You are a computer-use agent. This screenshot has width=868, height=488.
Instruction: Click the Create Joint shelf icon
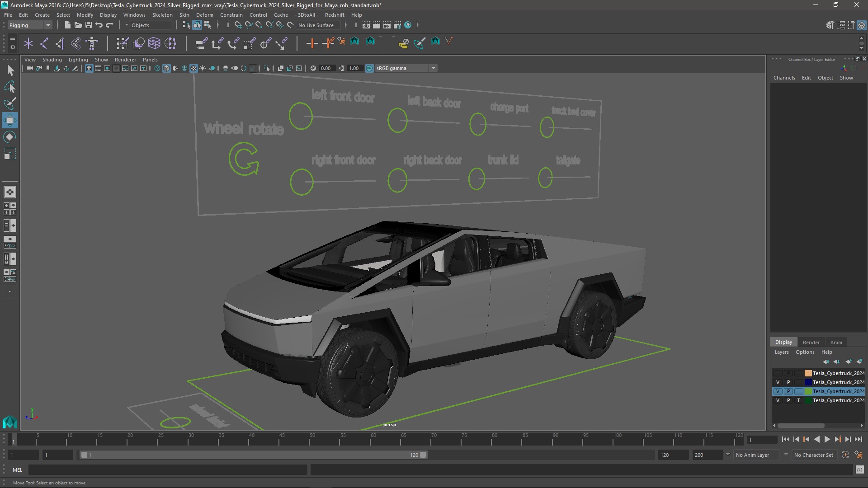coord(44,43)
